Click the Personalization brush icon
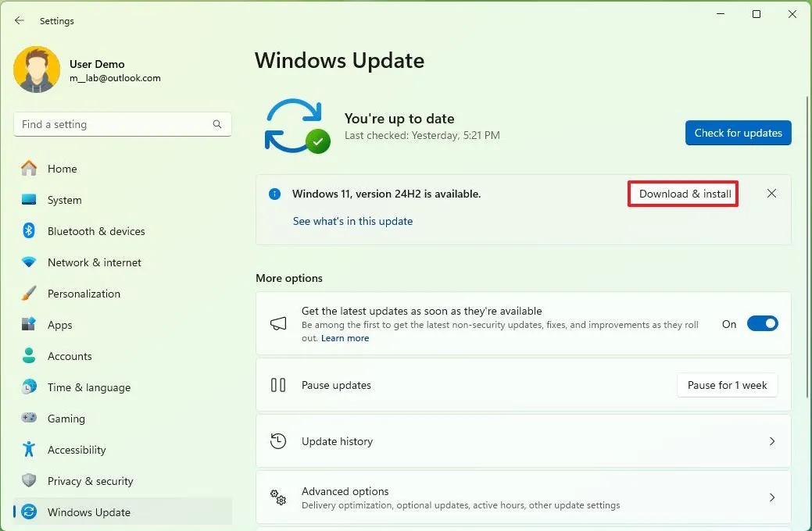 coord(29,294)
